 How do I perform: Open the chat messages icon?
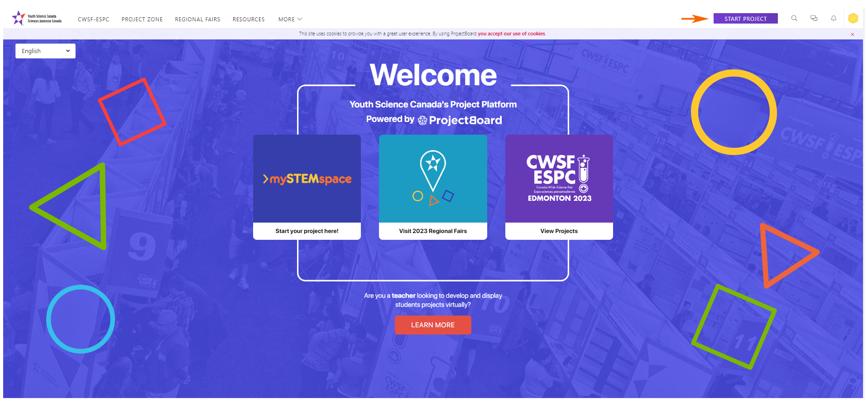pos(814,19)
